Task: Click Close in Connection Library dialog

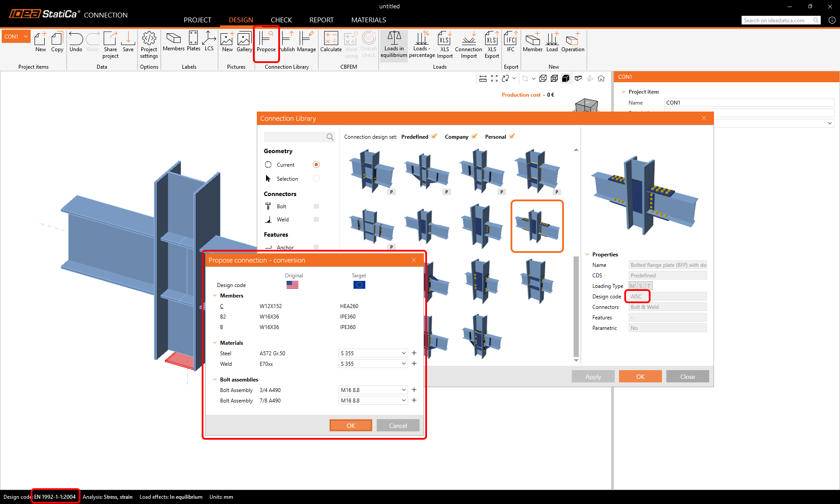Action: coord(687,377)
